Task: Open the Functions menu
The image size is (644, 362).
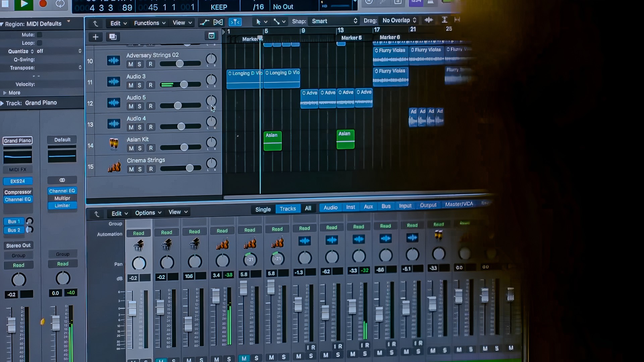Action: (150, 23)
